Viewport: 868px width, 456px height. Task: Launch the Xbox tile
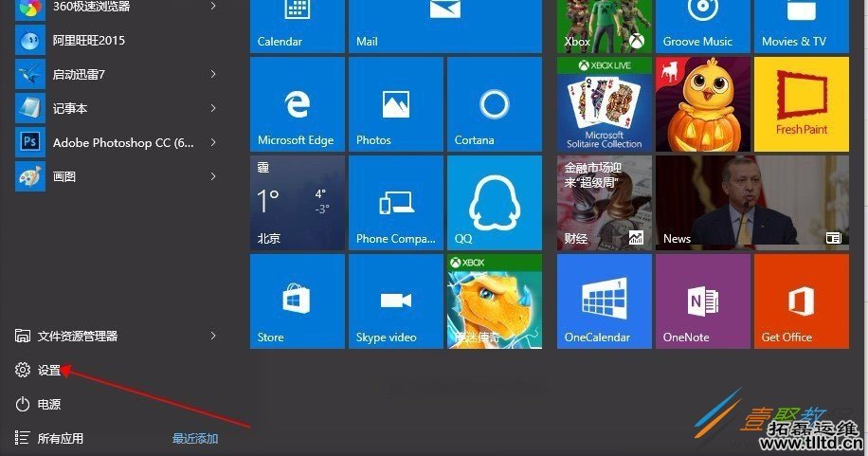(x=604, y=27)
